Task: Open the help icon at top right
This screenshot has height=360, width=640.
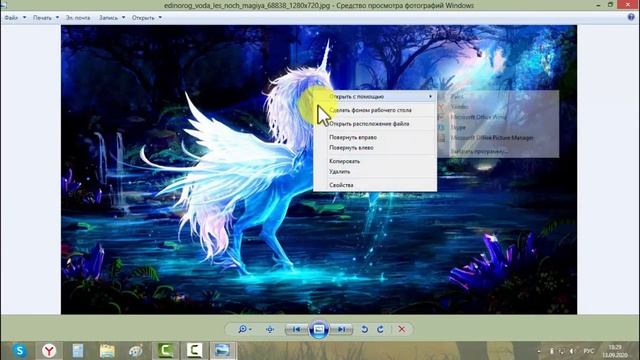Action: 631,17
